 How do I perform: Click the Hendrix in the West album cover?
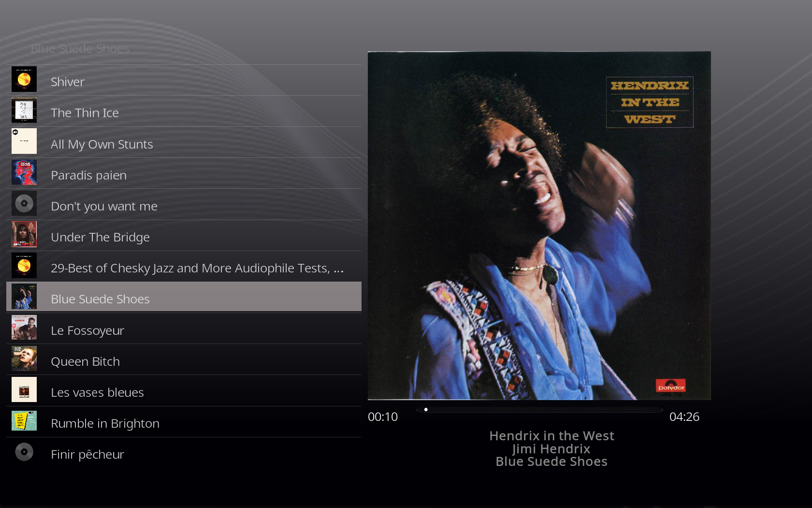(x=539, y=225)
